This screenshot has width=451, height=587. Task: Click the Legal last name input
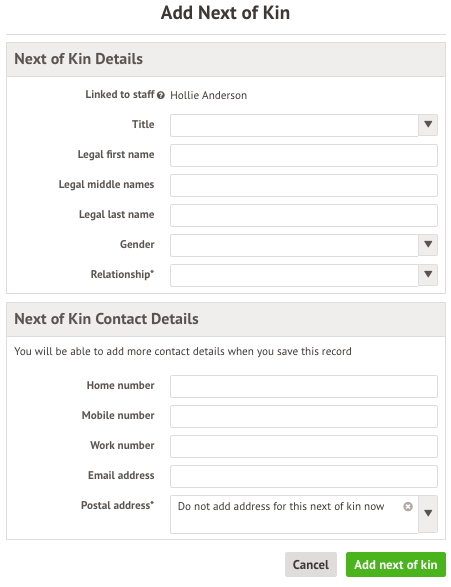pyautogui.click(x=304, y=215)
